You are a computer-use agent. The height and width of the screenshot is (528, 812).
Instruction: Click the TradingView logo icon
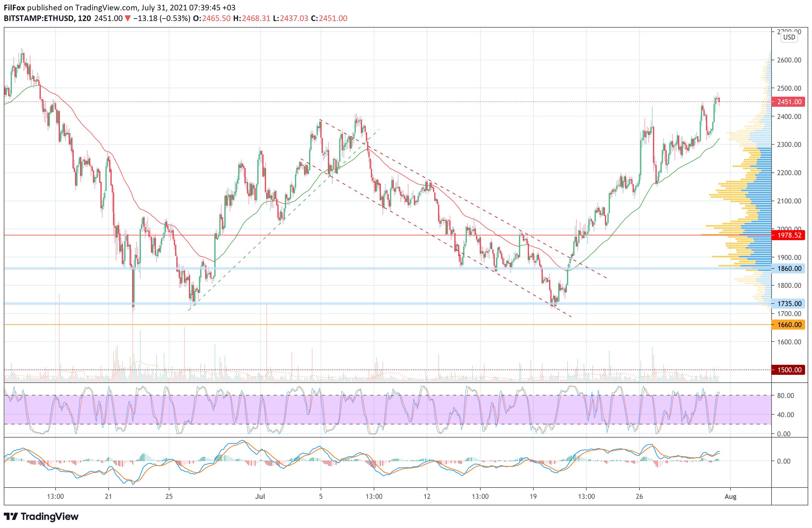point(11,516)
